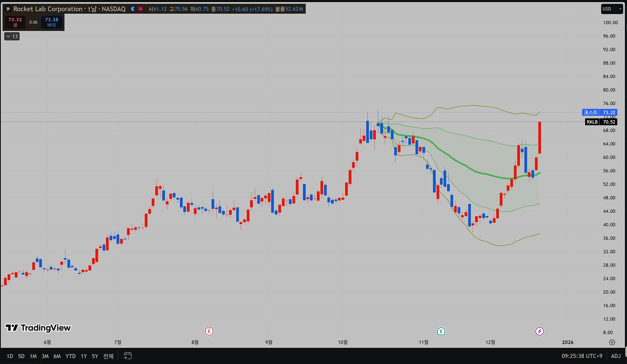Click the RKLB 70.52 price label
Screen dimensions: 627x364
[601, 122]
